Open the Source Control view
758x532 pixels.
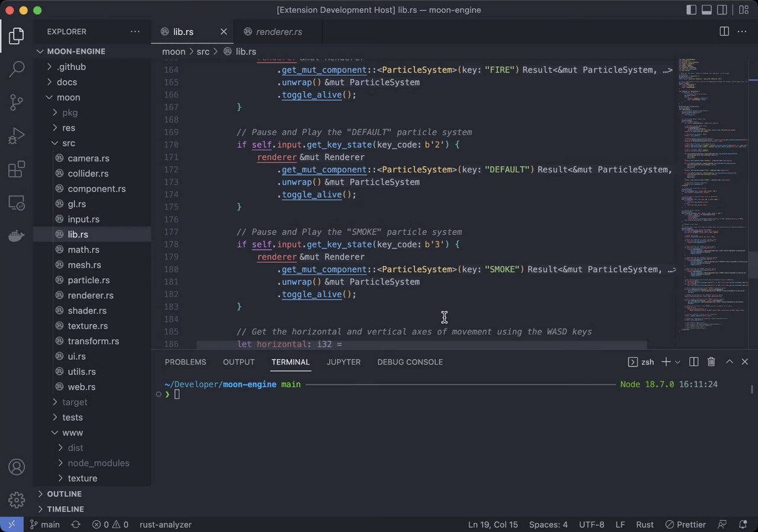pos(17,103)
